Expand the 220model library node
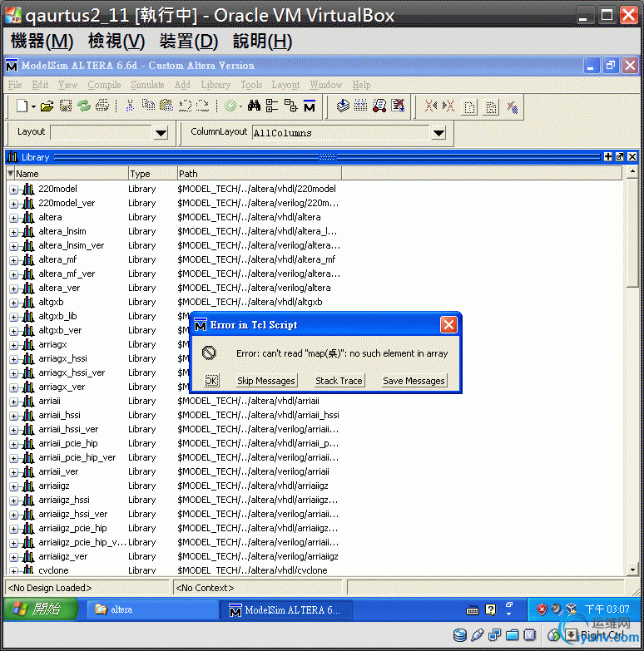 coord(13,190)
